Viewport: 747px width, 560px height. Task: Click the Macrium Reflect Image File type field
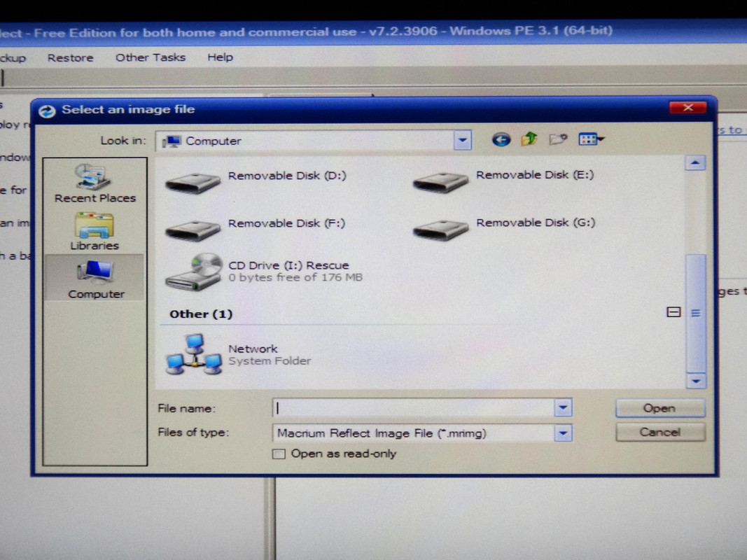[x=422, y=433]
